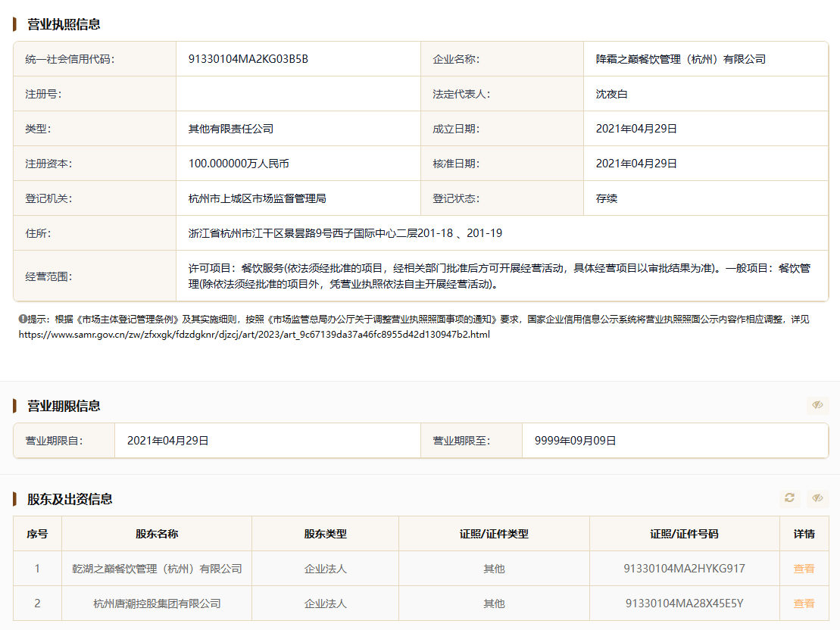The width and height of the screenshot is (840, 630).
Task: Click 核准日期 value 2021年04月29日
Action: (x=636, y=164)
